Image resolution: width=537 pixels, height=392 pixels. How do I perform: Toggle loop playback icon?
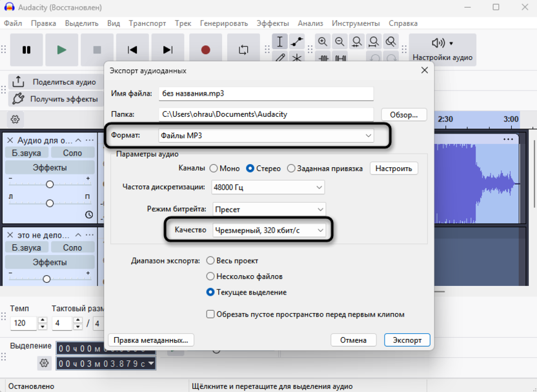[243, 50]
